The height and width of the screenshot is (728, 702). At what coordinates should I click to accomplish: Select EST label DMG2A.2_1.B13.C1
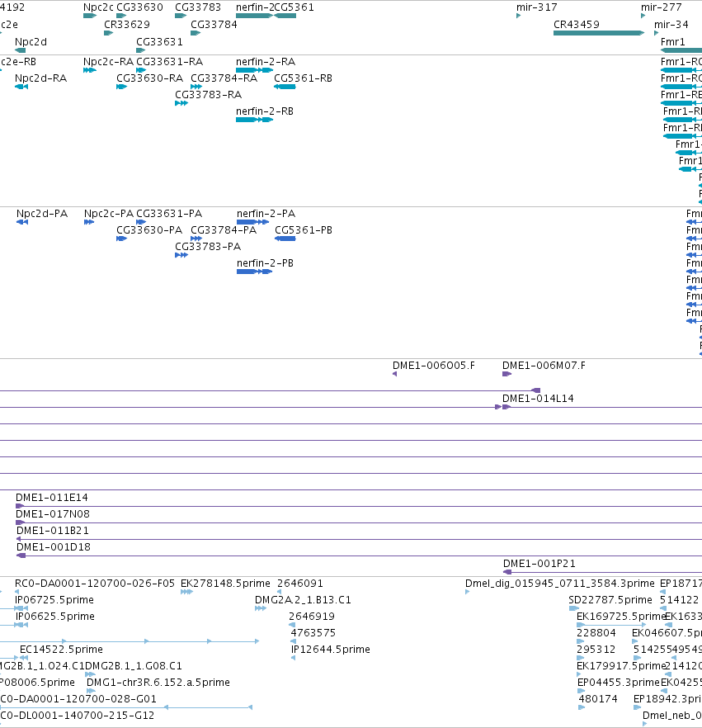coord(303,600)
